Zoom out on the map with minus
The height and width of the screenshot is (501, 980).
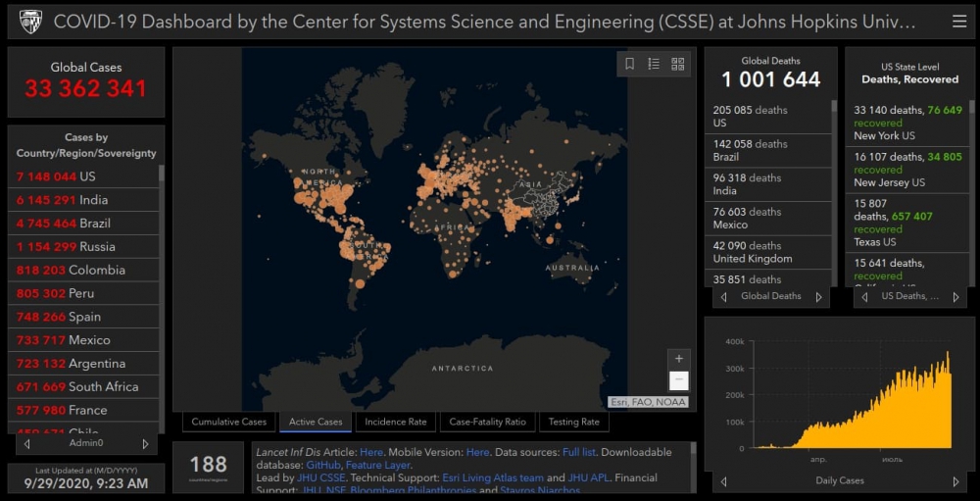click(x=678, y=380)
